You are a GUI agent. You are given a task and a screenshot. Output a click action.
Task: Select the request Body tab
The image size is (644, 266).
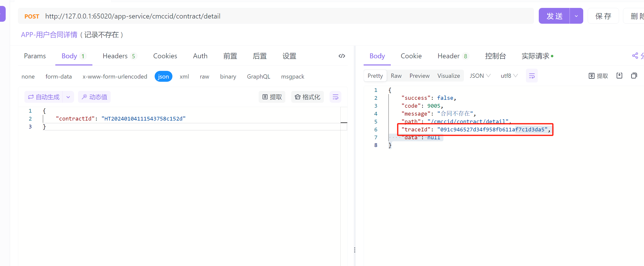point(74,56)
